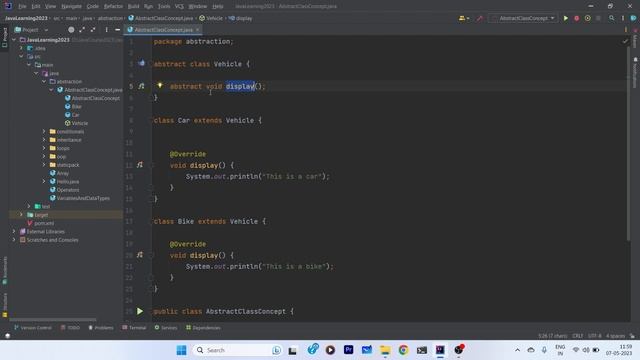The image size is (640, 360).
Task: Click Collapse All in the Project panel
Action: point(93,30)
